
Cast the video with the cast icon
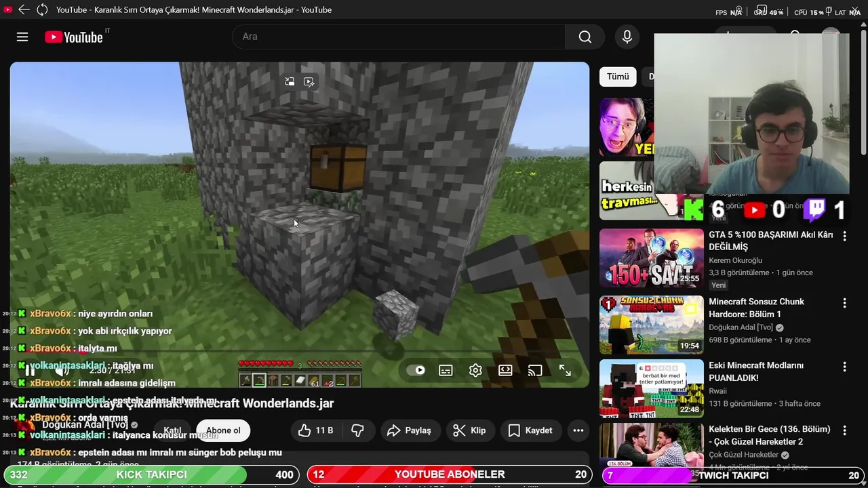click(x=535, y=370)
